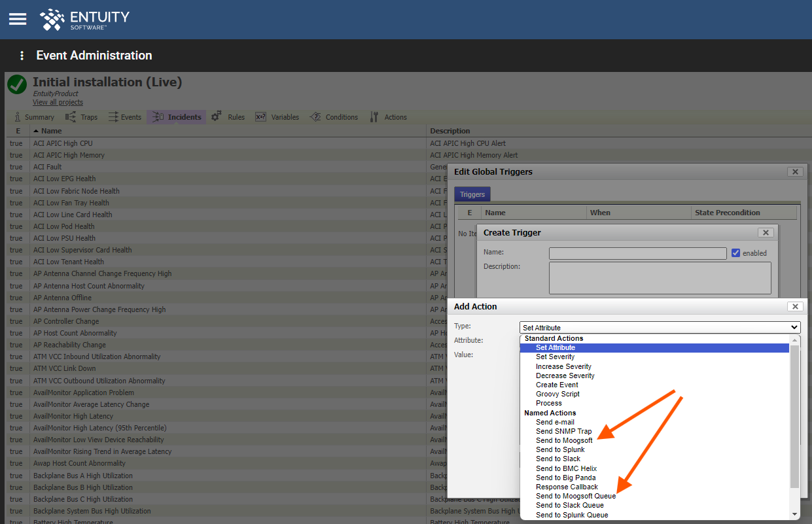Click the trigger Name input field

click(x=638, y=253)
